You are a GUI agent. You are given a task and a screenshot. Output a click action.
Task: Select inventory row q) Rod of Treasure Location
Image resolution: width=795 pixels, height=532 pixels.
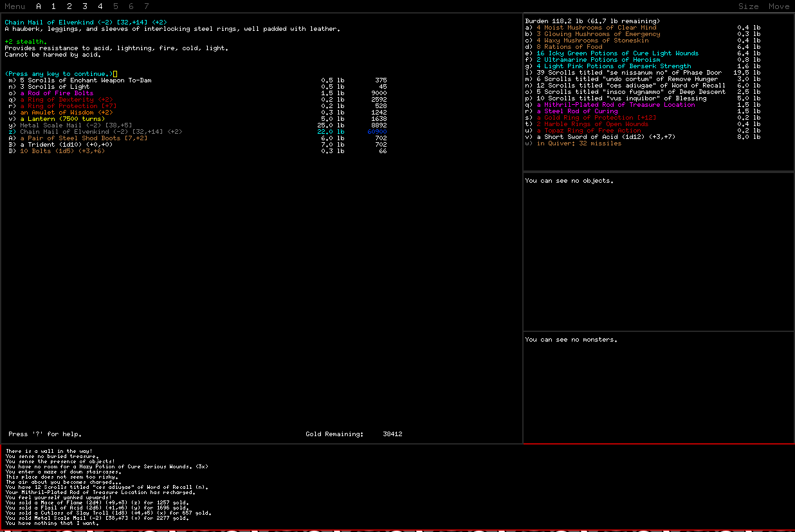643,105
